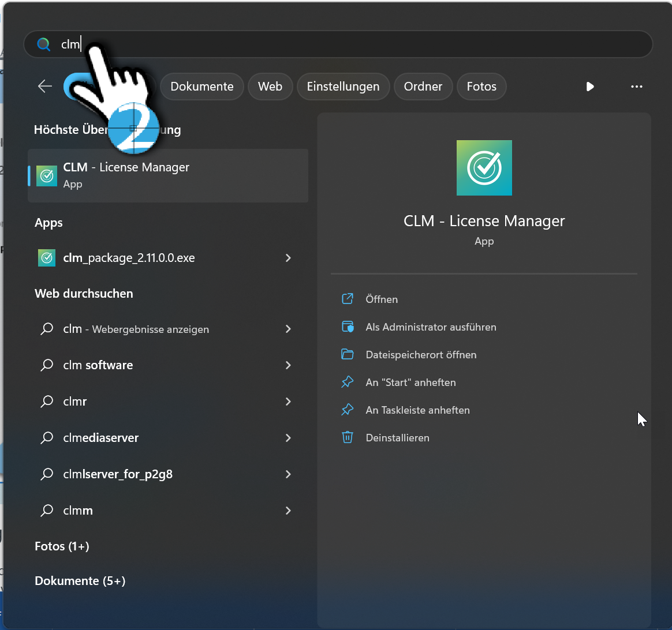The height and width of the screenshot is (630, 672).
Task: Expand the clm_package_2.11.0.0.exe result chevron
Action: pyautogui.click(x=288, y=258)
